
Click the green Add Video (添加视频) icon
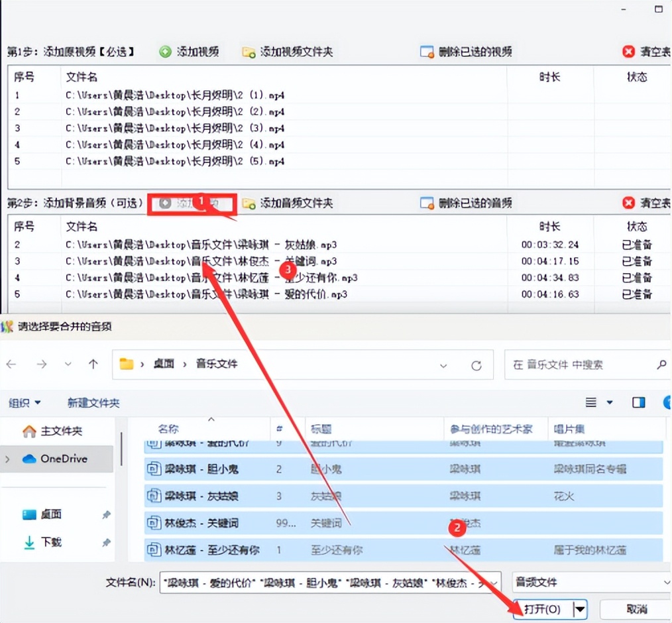coord(165,52)
